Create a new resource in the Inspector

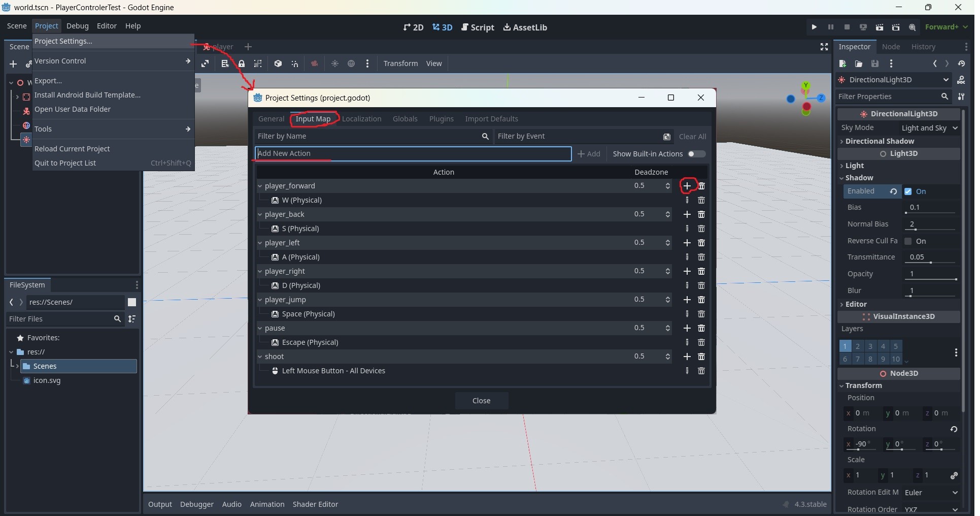[x=842, y=63]
